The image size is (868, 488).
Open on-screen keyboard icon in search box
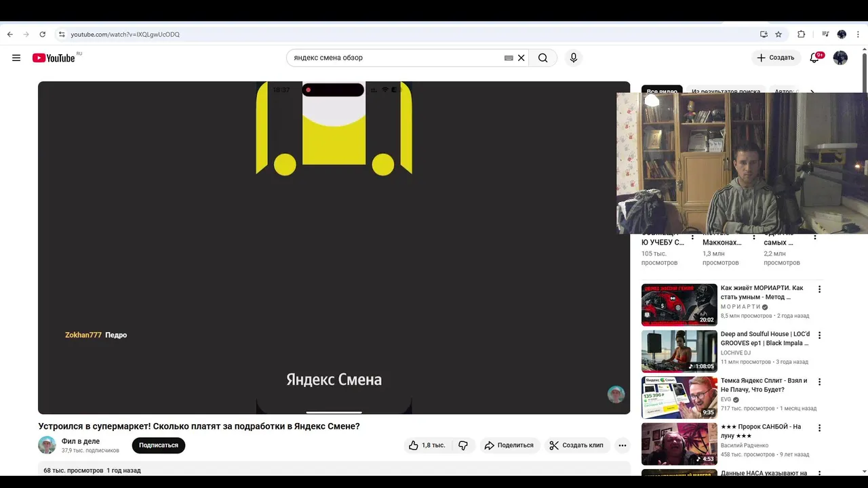tap(509, 58)
